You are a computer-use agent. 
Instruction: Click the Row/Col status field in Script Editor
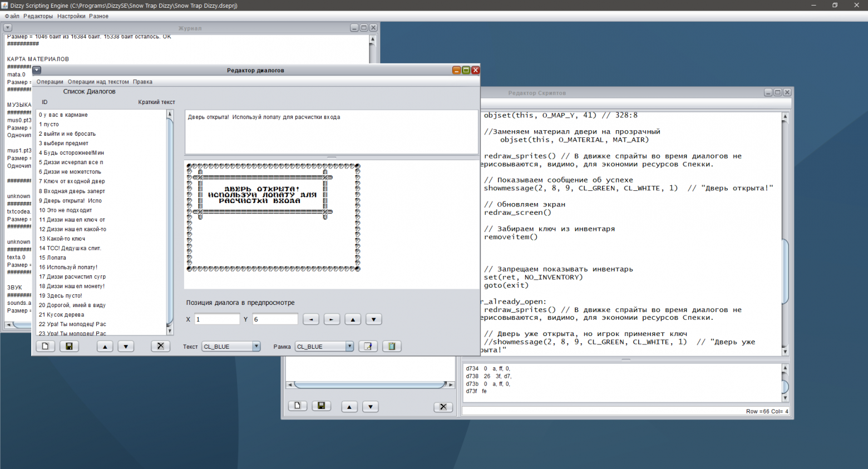625,411
